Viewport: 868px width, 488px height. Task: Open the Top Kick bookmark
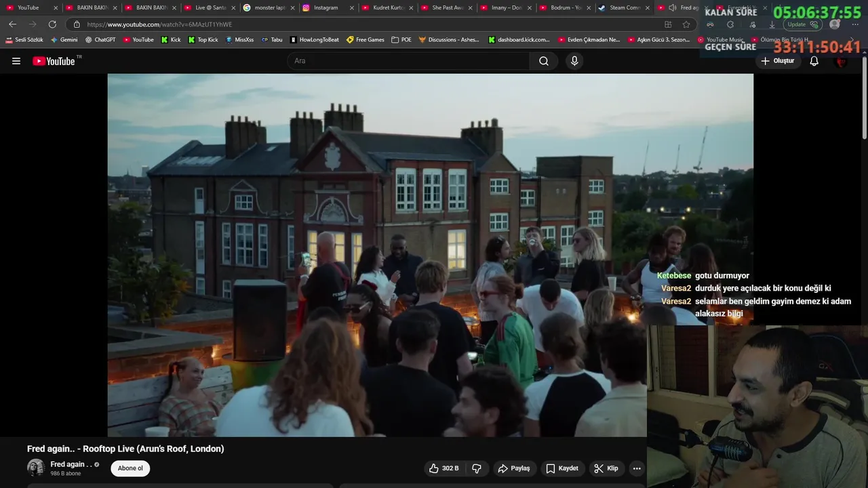tap(203, 40)
